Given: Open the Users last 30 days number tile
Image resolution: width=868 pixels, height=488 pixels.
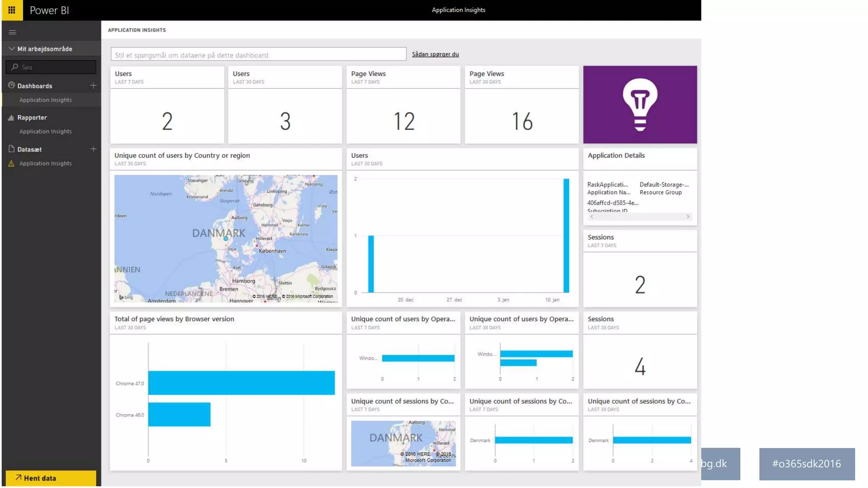Looking at the screenshot, I should point(285,105).
